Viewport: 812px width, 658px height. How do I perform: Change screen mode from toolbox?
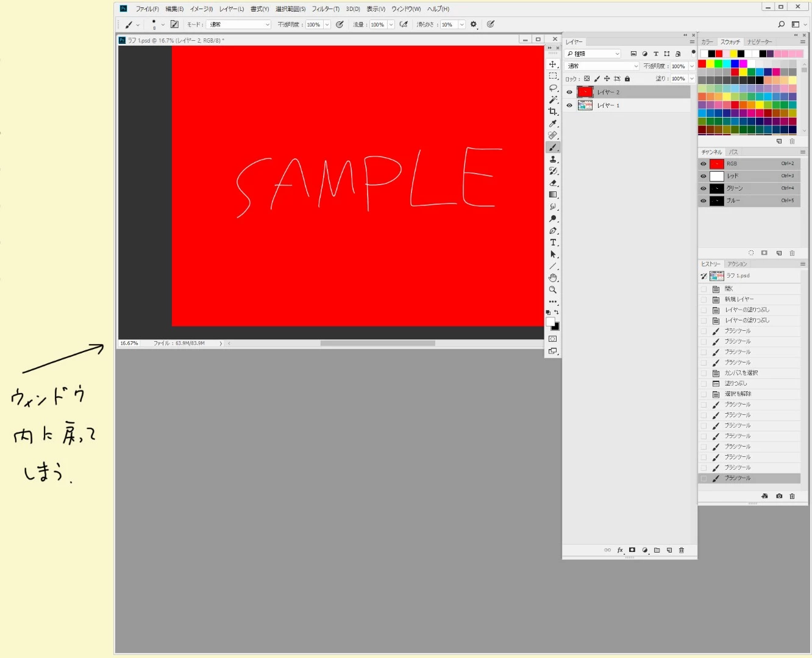pos(553,351)
